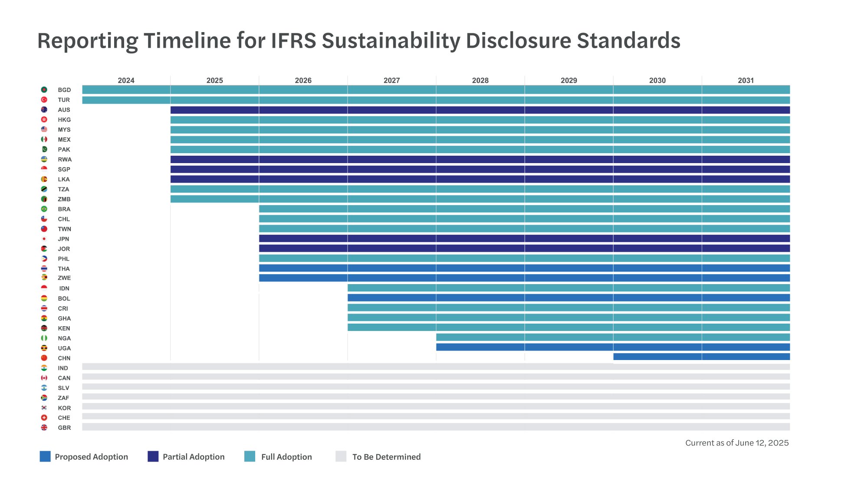The width and height of the screenshot is (868, 488).
Task: Click the China flag icon
Action: [43, 358]
